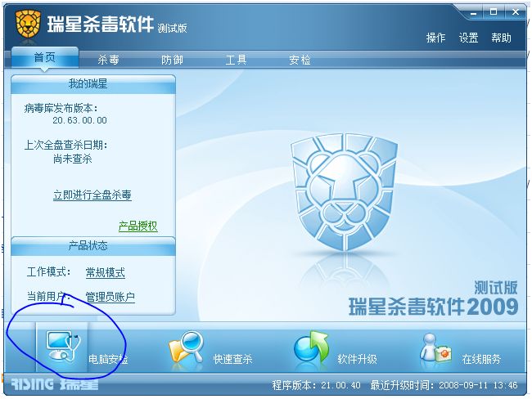
Task: Open the 设置 settings menu
Action: 468,38
